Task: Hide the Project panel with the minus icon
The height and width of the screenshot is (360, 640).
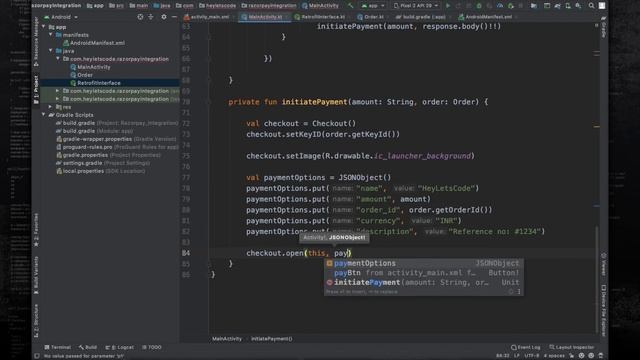Action: pyautogui.click(x=174, y=17)
